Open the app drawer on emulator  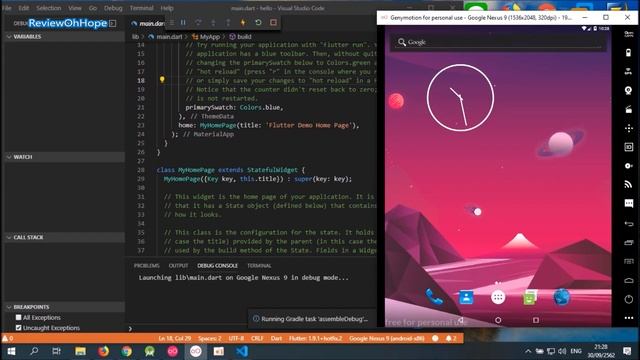[x=498, y=297]
